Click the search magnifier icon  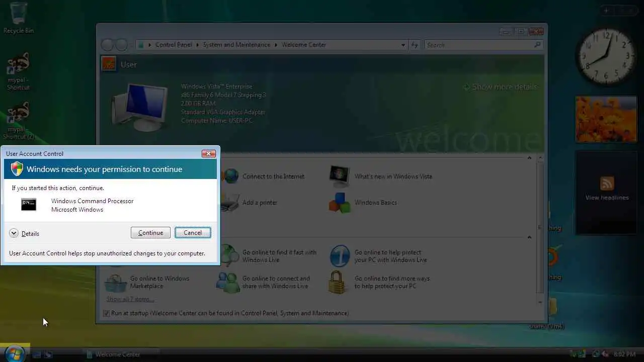coord(537,45)
